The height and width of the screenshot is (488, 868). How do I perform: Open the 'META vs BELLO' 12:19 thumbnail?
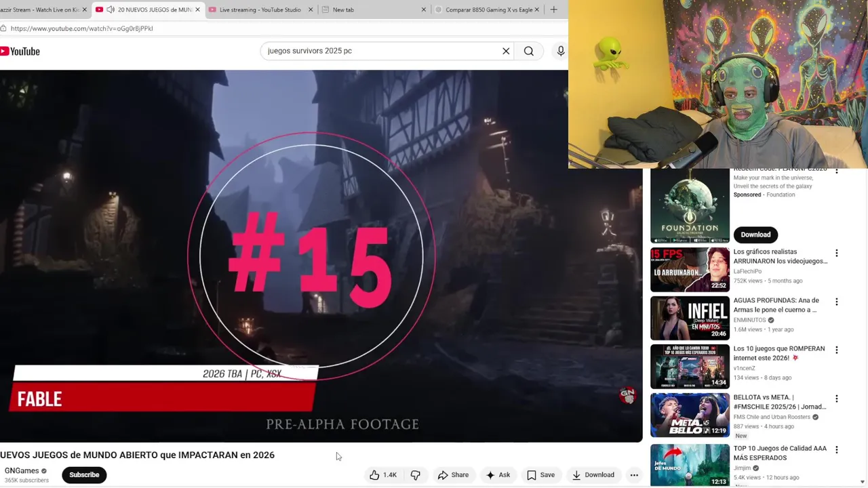(690, 415)
